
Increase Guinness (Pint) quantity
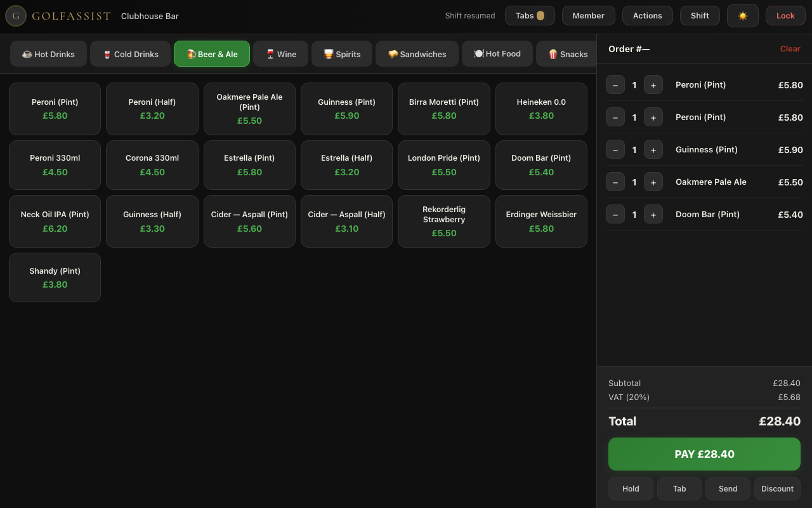[653, 149]
